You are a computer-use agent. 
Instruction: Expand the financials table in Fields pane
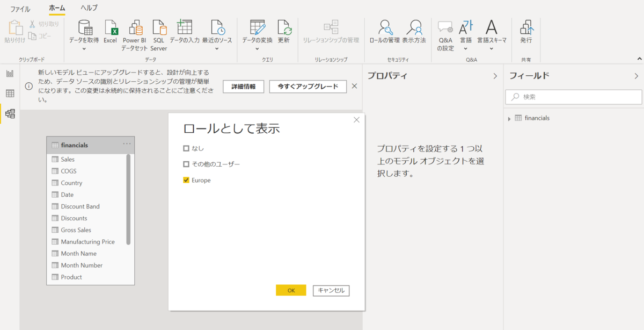tap(509, 118)
